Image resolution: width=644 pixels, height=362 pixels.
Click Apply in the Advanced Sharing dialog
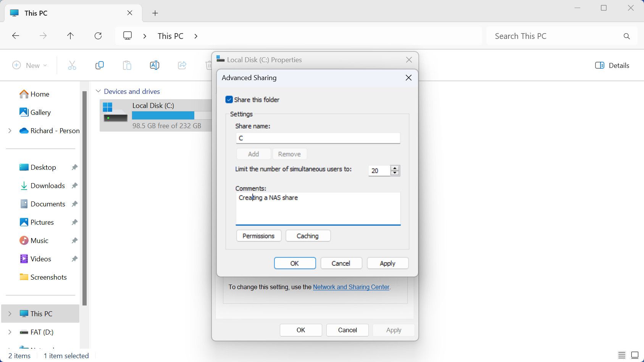point(387,263)
